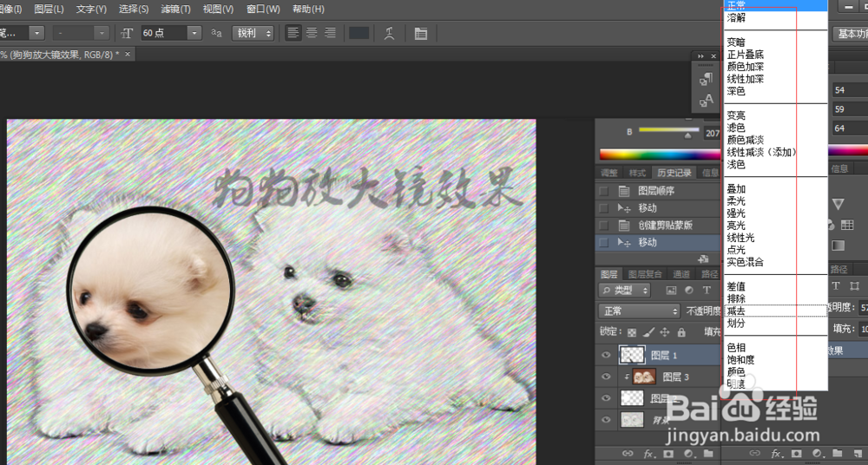Viewport: 868px width, 465px height.
Task: Click the grid table icon in right panel
Action: coord(847,224)
